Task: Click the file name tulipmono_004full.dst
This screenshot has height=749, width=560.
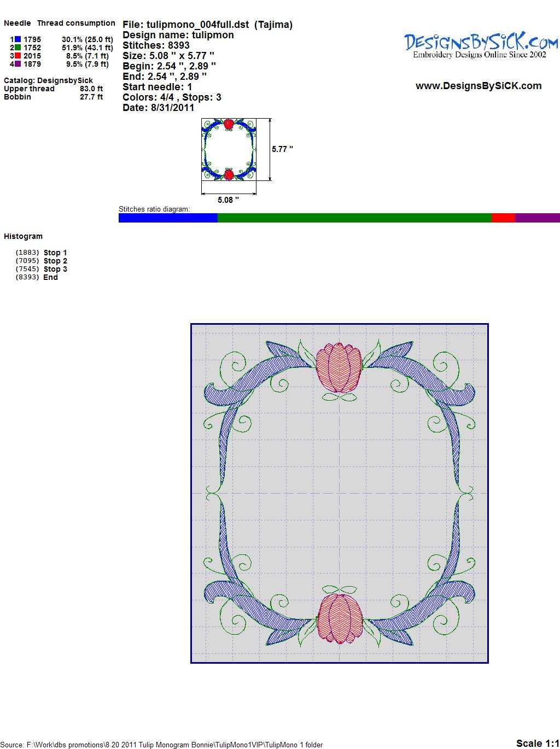Action: click(x=197, y=25)
